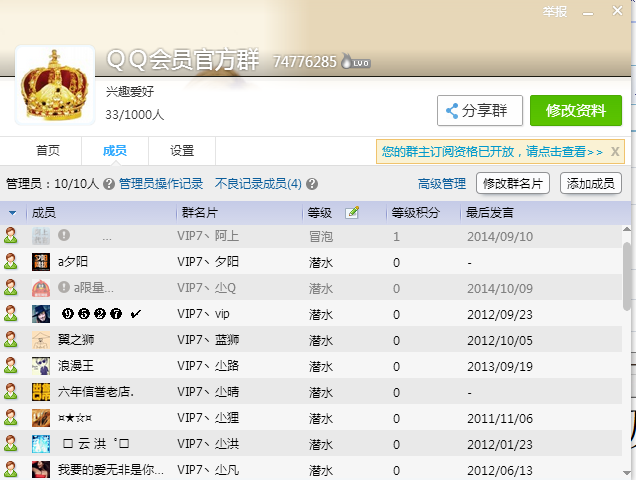Click the avatar of 六年信誉老店.
The height and width of the screenshot is (480, 636).
41,392
